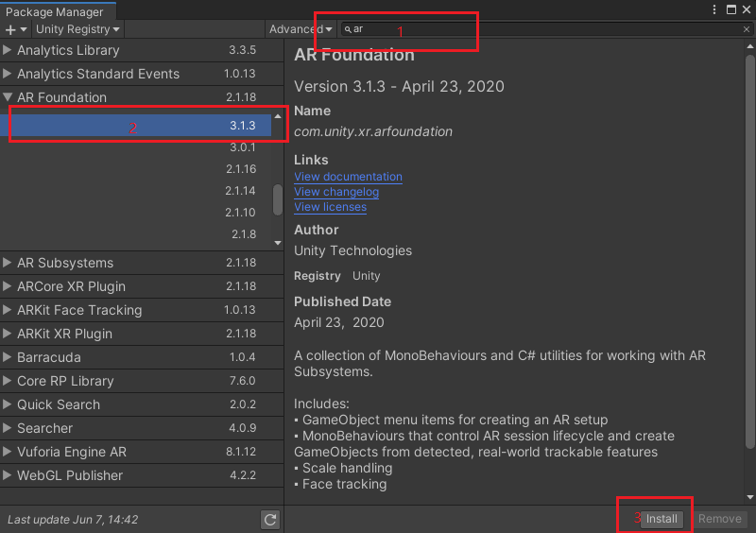This screenshot has height=533, width=756.
Task: Open the Unity Registry dropdown
Action: pos(77,29)
